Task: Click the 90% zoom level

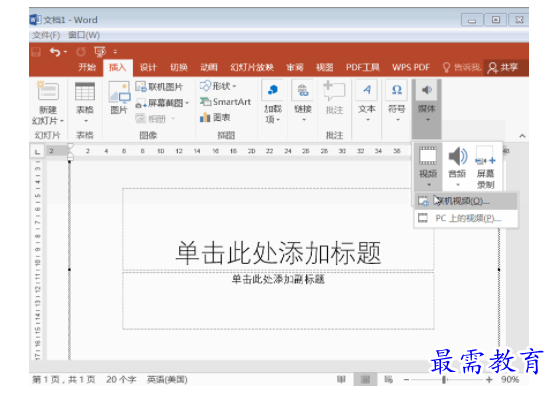Action: pos(510,380)
